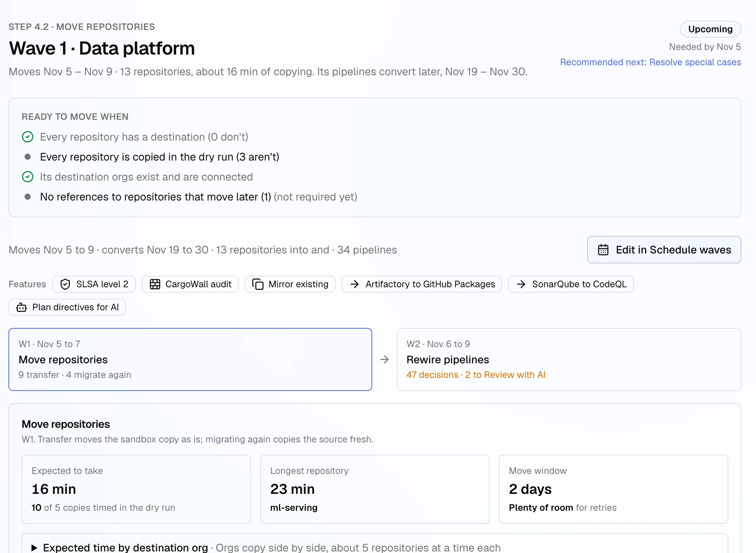Click the arrow between W1 and W2 cards
This screenshot has width=756, height=553.
385,360
